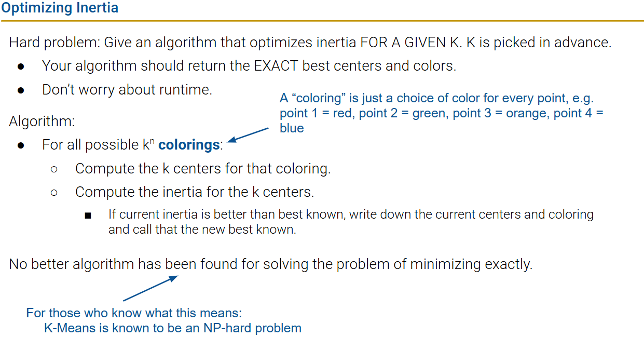644x337 pixels.
Task: Click the blue note defining a "coloring"
Action: [441, 113]
